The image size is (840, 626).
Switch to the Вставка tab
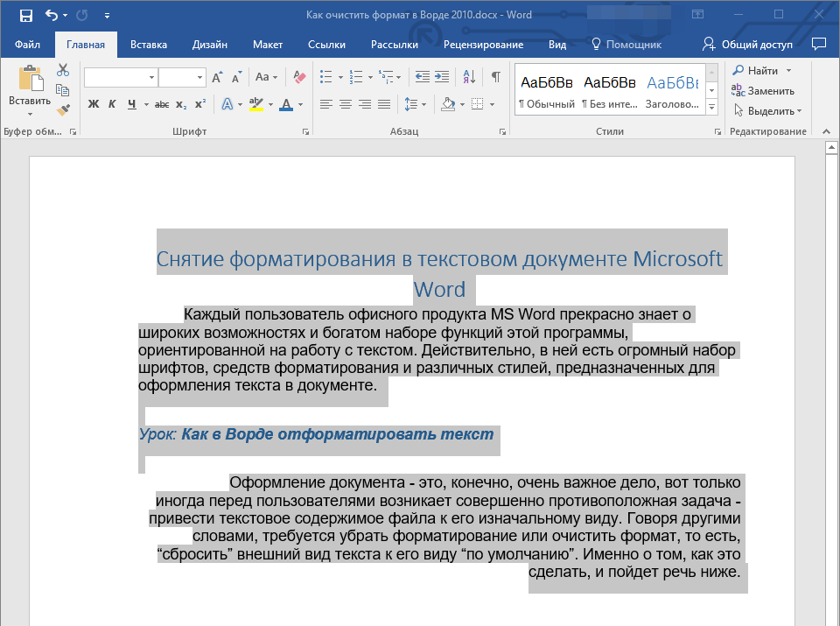149,45
